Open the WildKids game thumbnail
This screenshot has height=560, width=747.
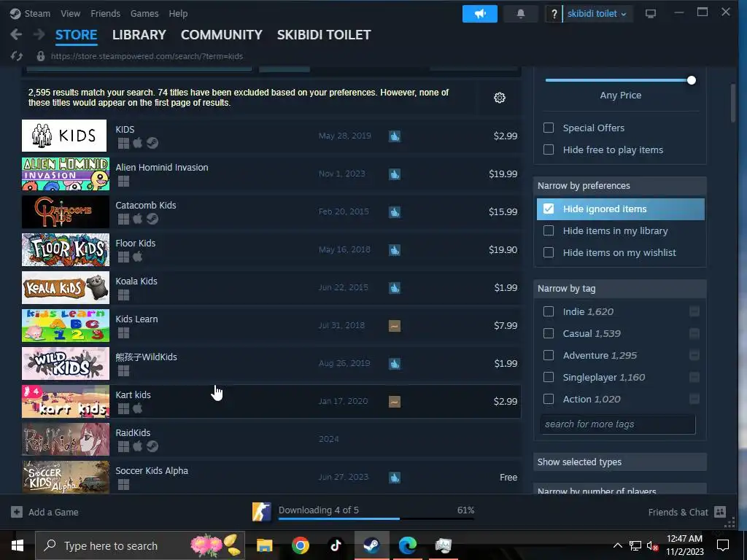click(65, 363)
